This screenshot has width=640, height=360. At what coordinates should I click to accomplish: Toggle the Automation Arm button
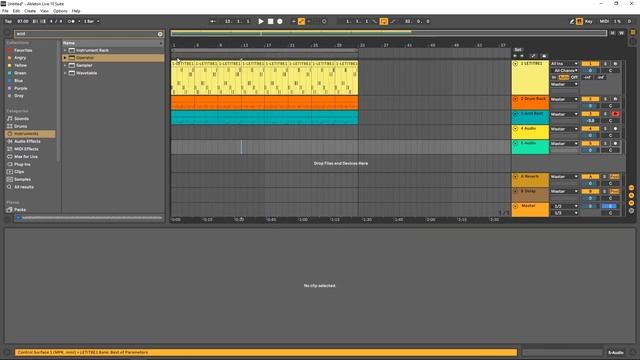pyautogui.click(x=301, y=21)
